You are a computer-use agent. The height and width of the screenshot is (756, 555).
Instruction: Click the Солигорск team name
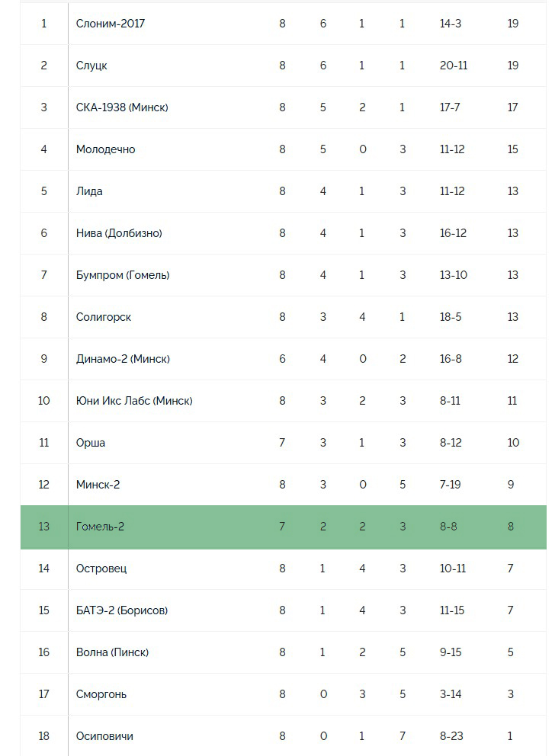point(103,317)
